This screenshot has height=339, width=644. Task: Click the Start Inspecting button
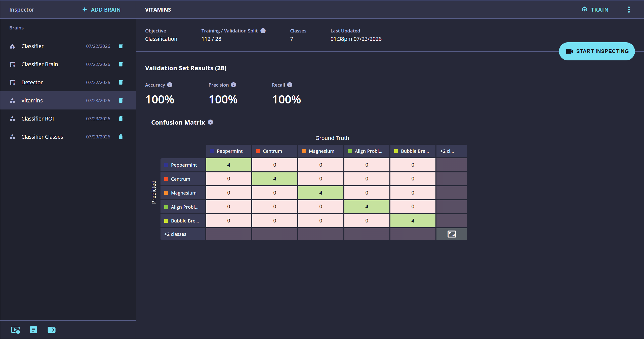click(x=597, y=51)
